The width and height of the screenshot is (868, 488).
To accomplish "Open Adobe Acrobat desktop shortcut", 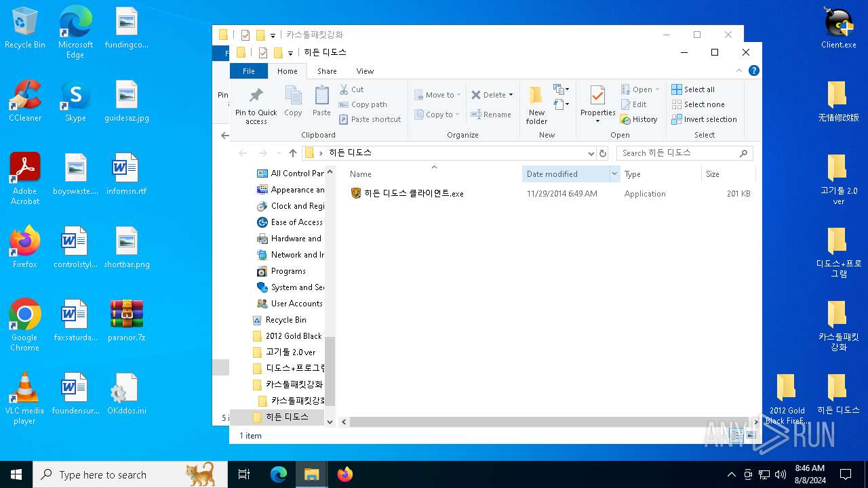I will coord(25,179).
